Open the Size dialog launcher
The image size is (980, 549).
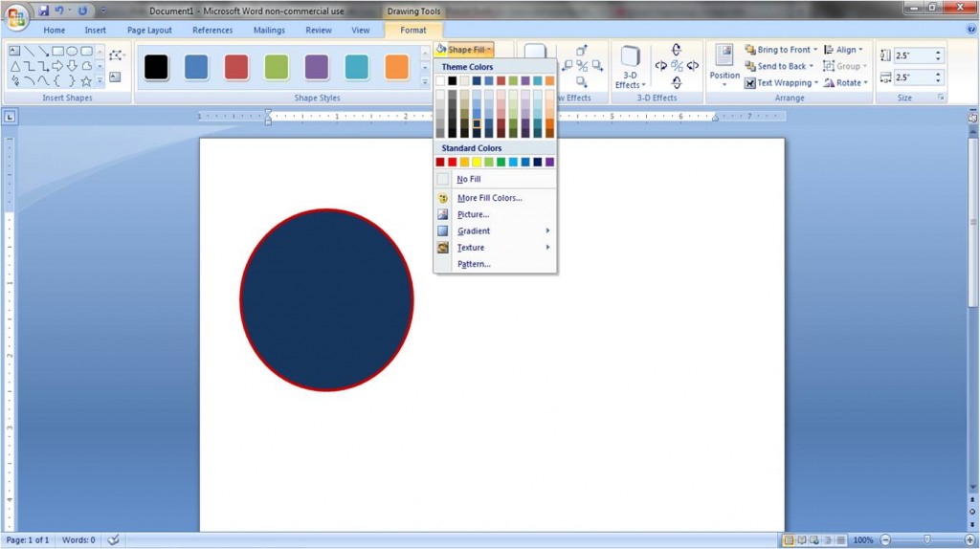tap(941, 99)
